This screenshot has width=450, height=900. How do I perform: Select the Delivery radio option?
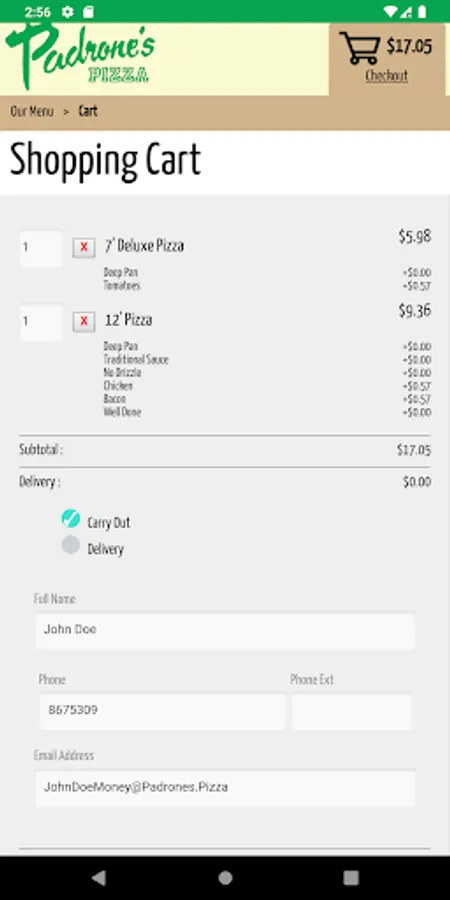(x=71, y=545)
